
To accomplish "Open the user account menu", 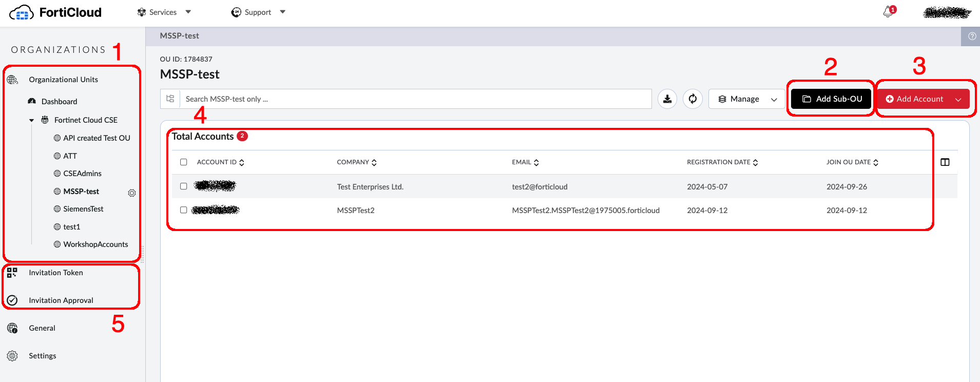I will point(947,12).
